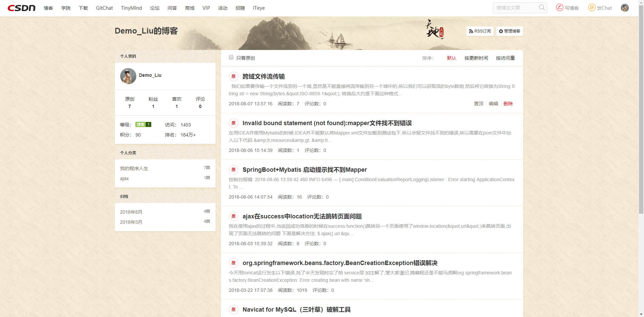Open the SpringBoot+Mybatis 启动提示 post
Screen dimensions: 644x317
coord(305,170)
